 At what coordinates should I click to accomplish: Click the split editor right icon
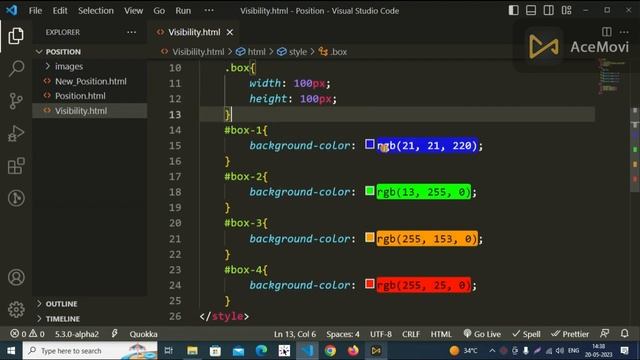pos(607,32)
